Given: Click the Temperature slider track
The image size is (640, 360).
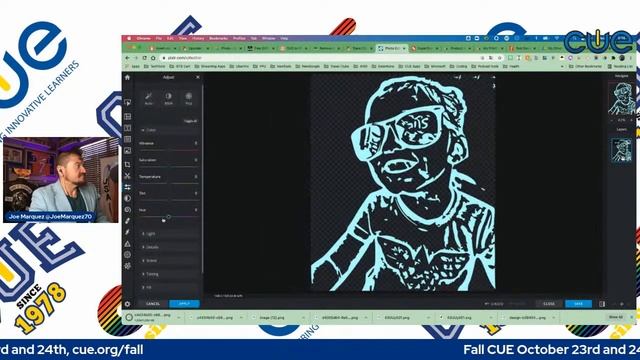Looking at the screenshot, I should (168, 183).
